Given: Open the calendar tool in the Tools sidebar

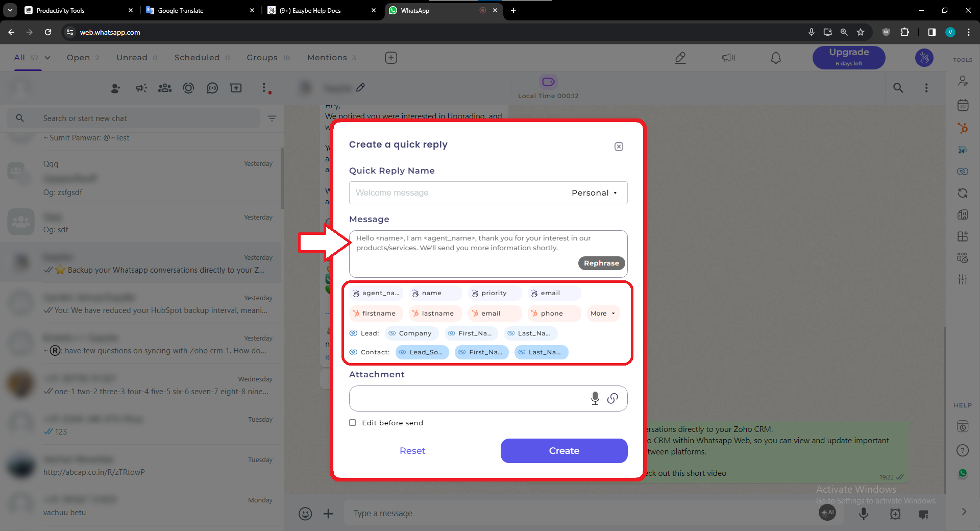Looking at the screenshot, I should click(x=963, y=105).
